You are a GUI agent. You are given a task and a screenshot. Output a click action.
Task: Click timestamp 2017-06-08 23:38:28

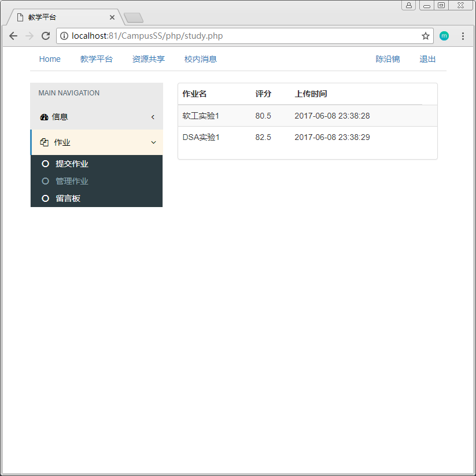tap(332, 116)
